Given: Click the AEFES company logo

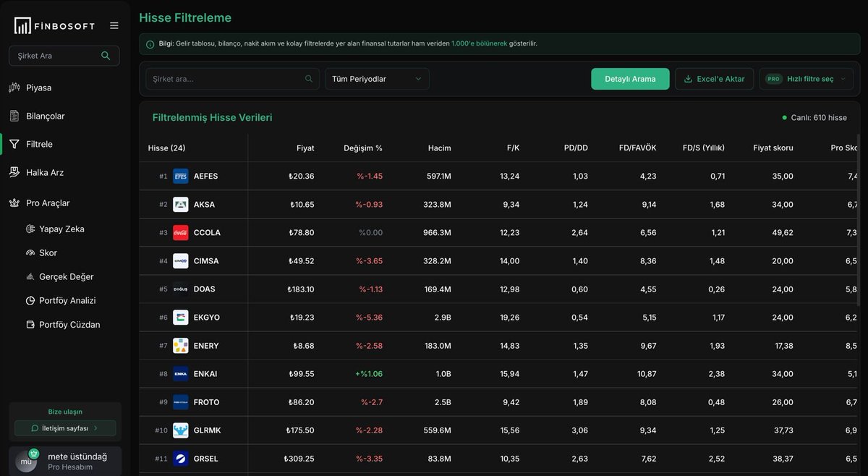Looking at the screenshot, I should [x=181, y=177].
